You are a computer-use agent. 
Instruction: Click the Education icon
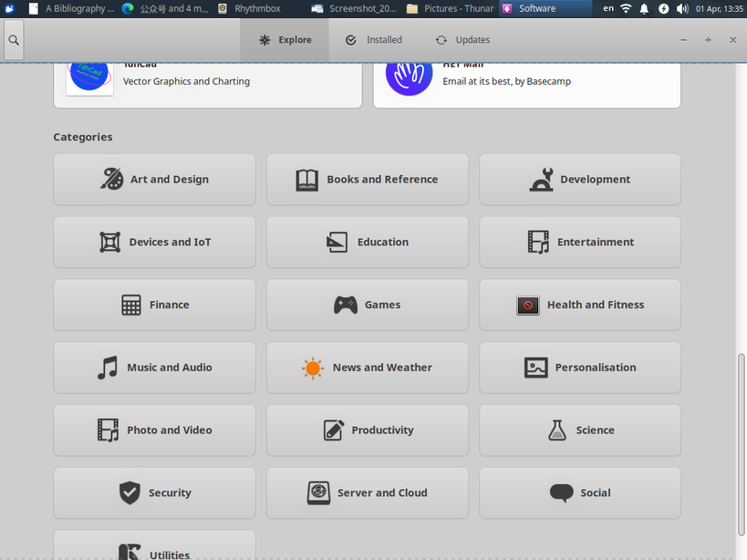tap(337, 242)
